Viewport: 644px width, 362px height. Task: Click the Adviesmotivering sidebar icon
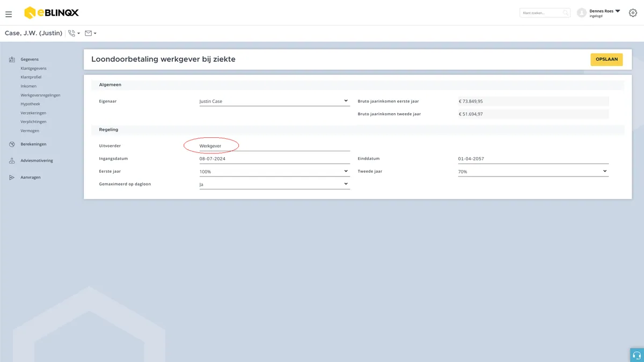[12, 161]
